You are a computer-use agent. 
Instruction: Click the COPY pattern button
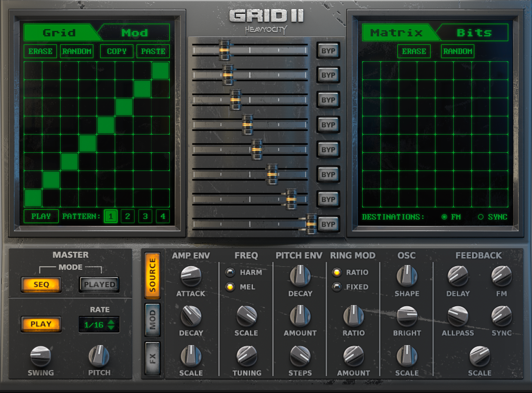[117, 51]
